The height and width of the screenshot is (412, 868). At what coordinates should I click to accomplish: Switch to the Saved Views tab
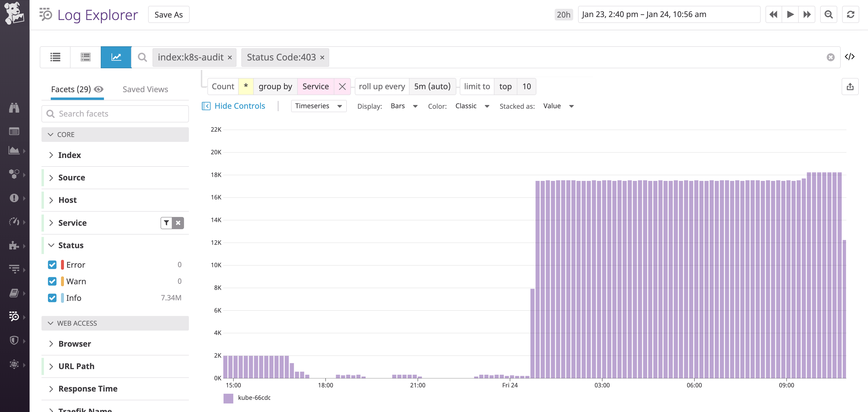click(145, 89)
